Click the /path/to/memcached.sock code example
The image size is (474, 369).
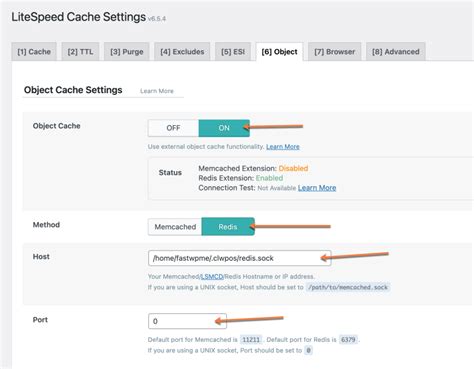pyautogui.click(x=348, y=287)
